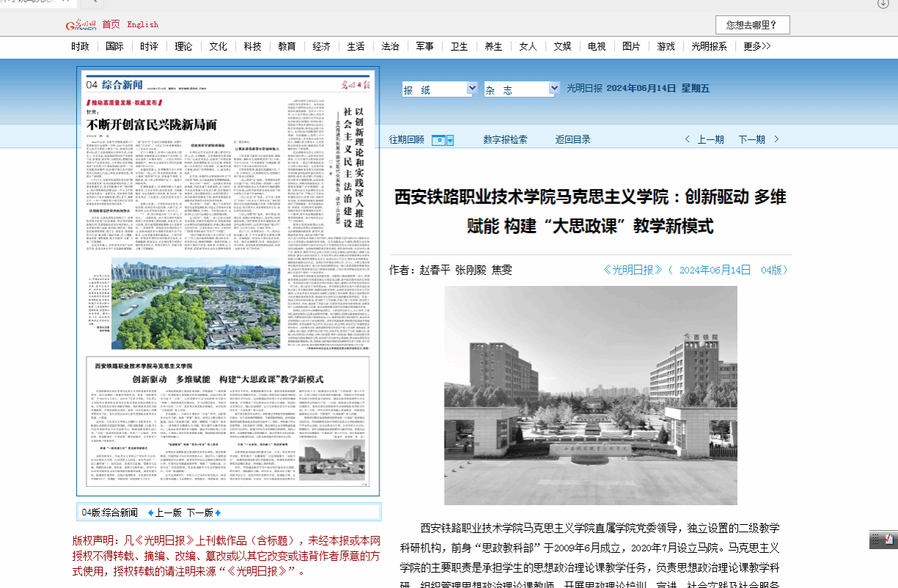Screen dimensions: 898x588
Task: Click the 返回目录 link
Action: pos(572,139)
